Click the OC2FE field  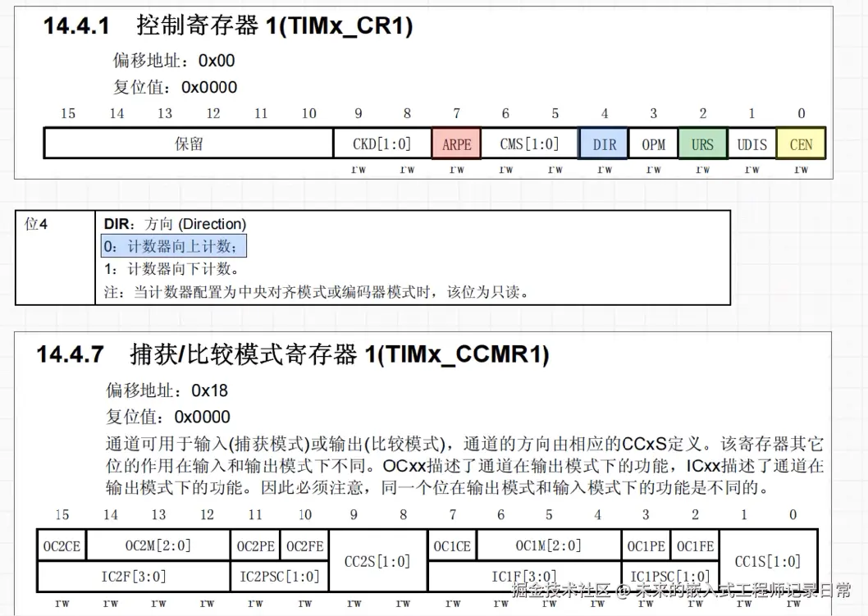tap(304, 545)
